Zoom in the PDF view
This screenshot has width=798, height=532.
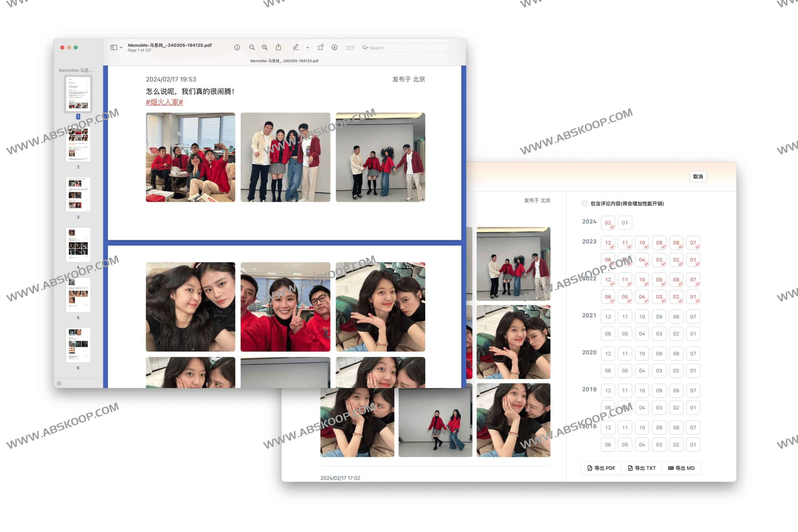coord(265,47)
